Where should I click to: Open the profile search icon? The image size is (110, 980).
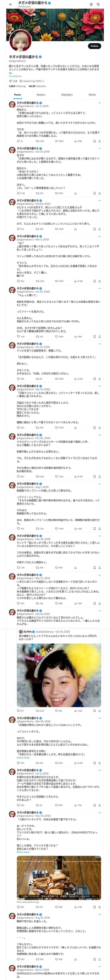click(x=98, y=5)
